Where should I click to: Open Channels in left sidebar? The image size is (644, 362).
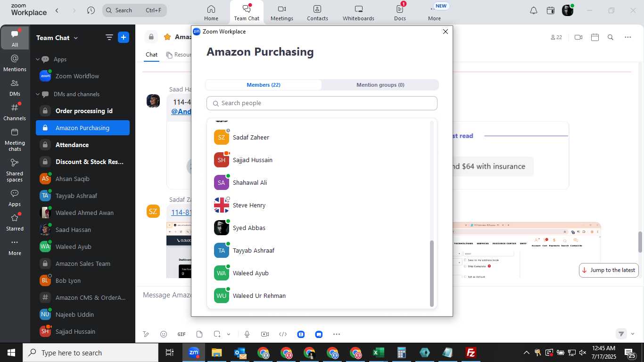15,112
